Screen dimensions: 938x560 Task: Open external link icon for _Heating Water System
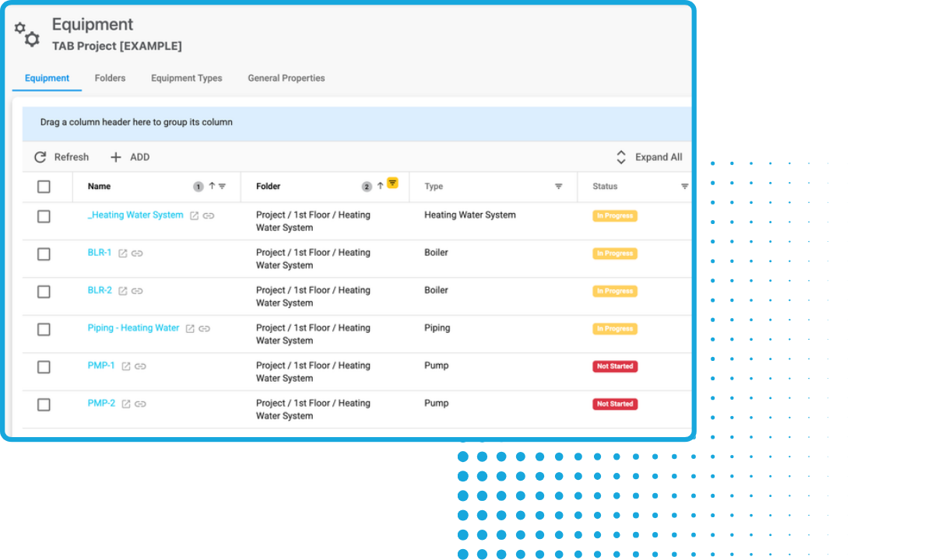(x=195, y=215)
